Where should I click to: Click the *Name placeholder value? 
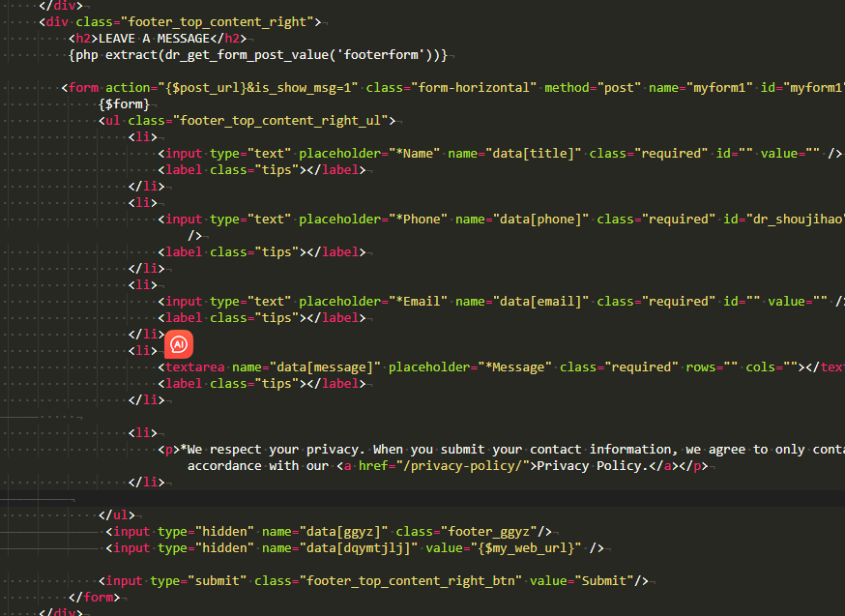click(414, 153)
